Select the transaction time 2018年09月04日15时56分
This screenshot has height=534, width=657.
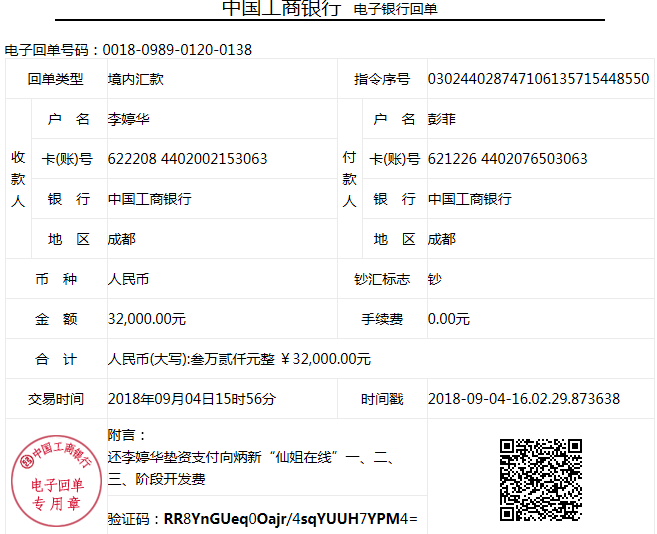[x=191, y=399]
